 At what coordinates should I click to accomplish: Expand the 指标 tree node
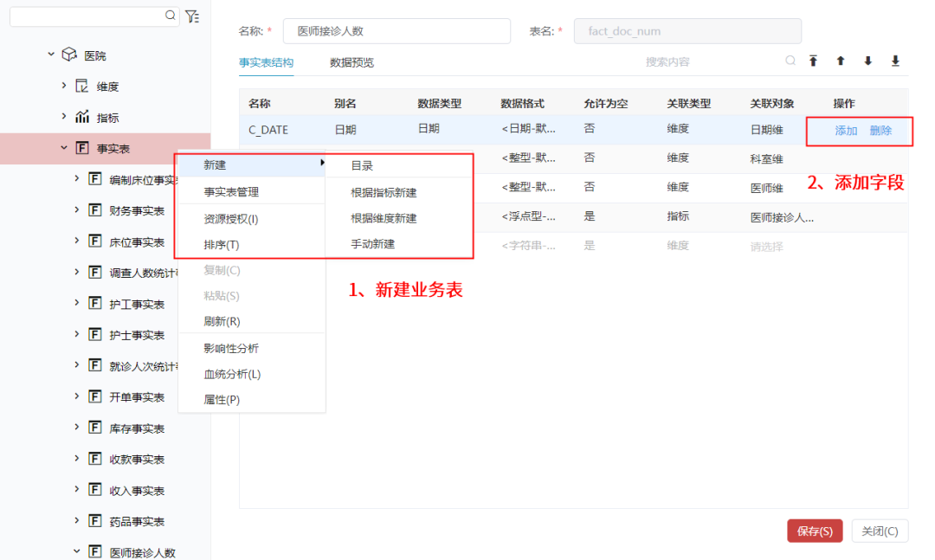point(64,116)
